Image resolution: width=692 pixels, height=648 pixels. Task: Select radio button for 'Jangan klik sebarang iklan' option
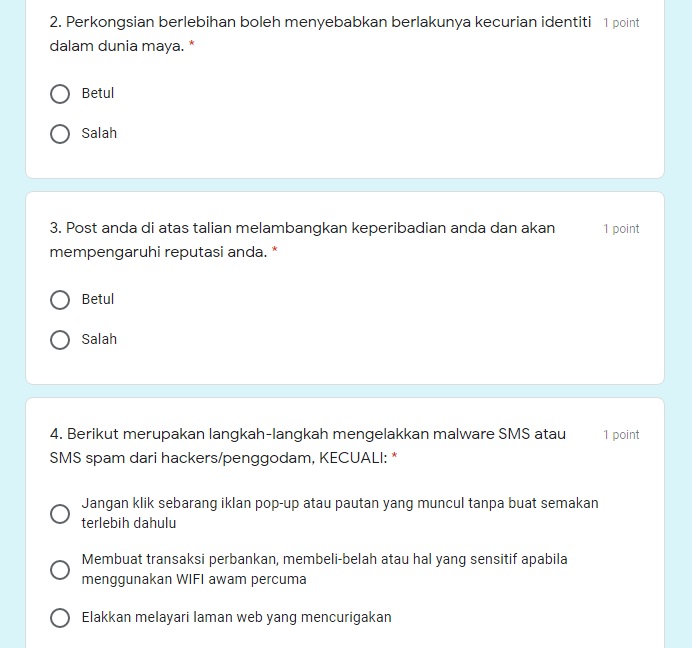click(x=60, y=514)
